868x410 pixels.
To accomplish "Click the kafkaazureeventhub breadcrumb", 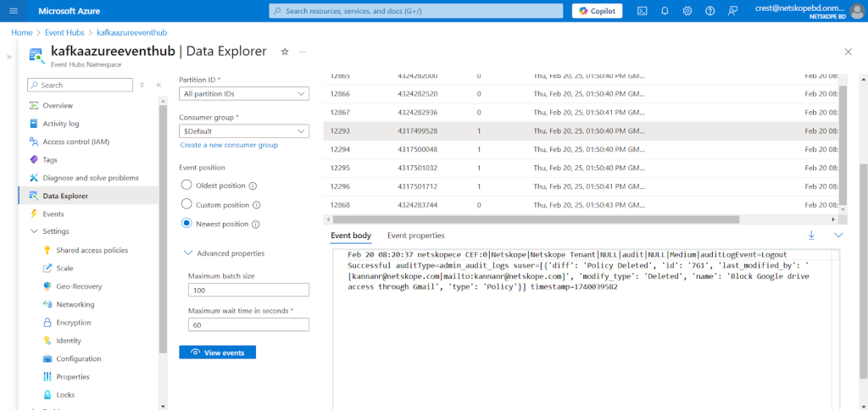I will pos(131,33).
